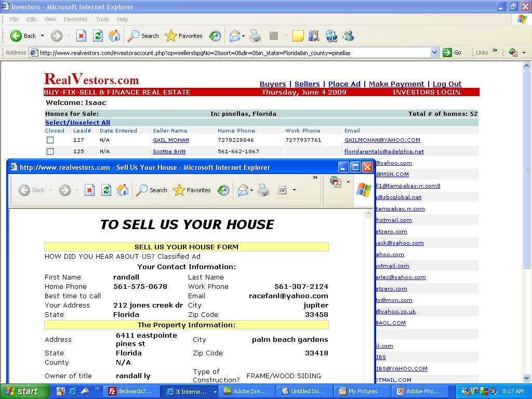Tick Closed checkbox for lead 127
The image size is (532, 399).
pos(50,140)
